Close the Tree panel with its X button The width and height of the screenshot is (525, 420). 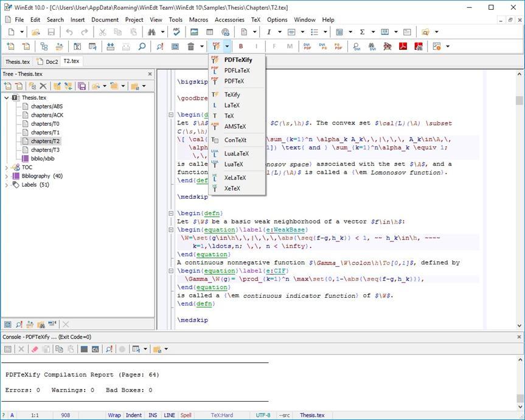(x=150, y=74)
